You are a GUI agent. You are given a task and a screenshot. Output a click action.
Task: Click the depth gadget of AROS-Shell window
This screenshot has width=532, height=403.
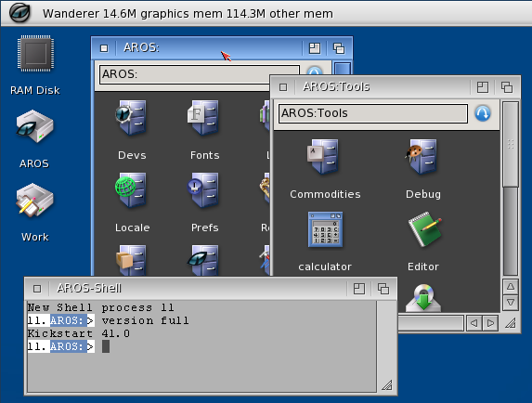(x=383, y=289)
